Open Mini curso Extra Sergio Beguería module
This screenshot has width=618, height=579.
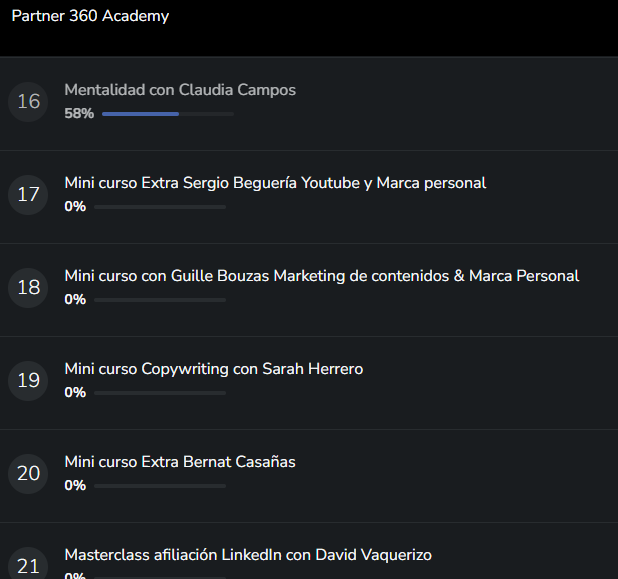coord(275,183)
